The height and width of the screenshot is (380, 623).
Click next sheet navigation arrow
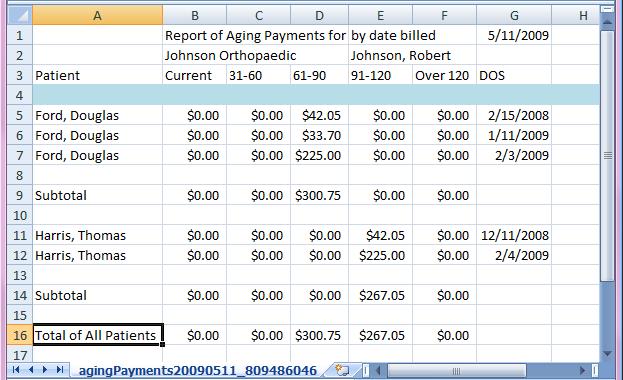point(45,370)
